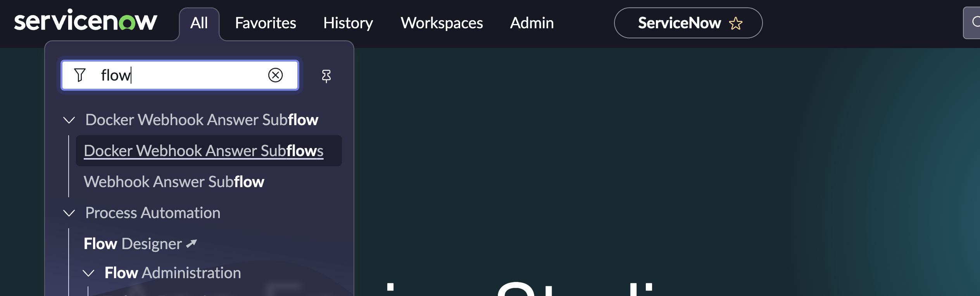Click the ServiceNow logo
Screen dimensions: 980x296
pos(85,21)
